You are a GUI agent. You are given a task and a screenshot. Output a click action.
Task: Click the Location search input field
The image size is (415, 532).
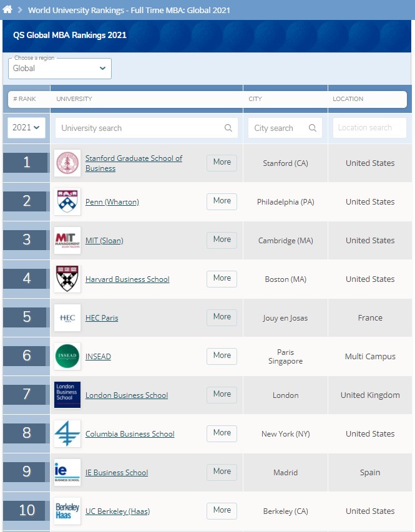pos(369,128)
